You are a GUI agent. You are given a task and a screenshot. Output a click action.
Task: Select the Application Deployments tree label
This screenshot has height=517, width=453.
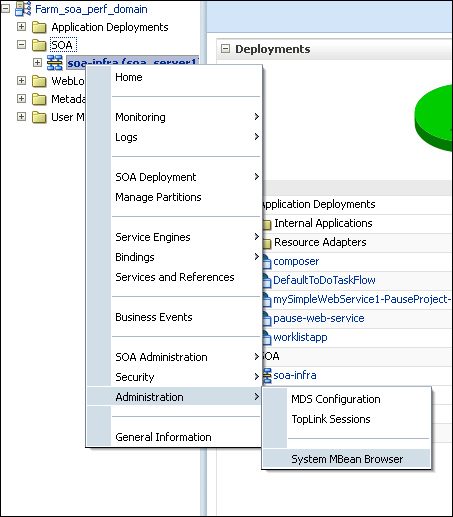click(x=110, y=27)
